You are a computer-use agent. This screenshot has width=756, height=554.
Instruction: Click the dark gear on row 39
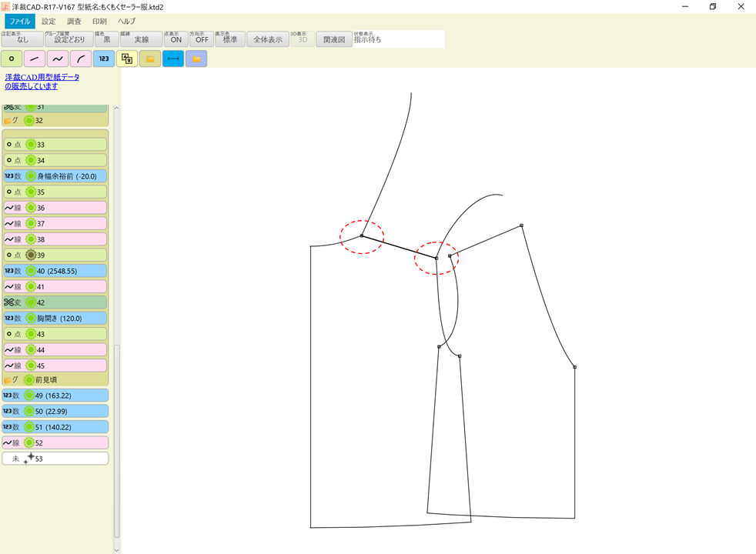pyautogui.click(x=31, y=255)
